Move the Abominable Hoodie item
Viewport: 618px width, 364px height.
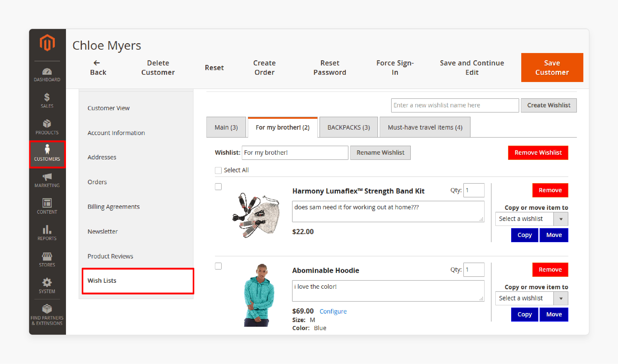[x=554, y=315]
